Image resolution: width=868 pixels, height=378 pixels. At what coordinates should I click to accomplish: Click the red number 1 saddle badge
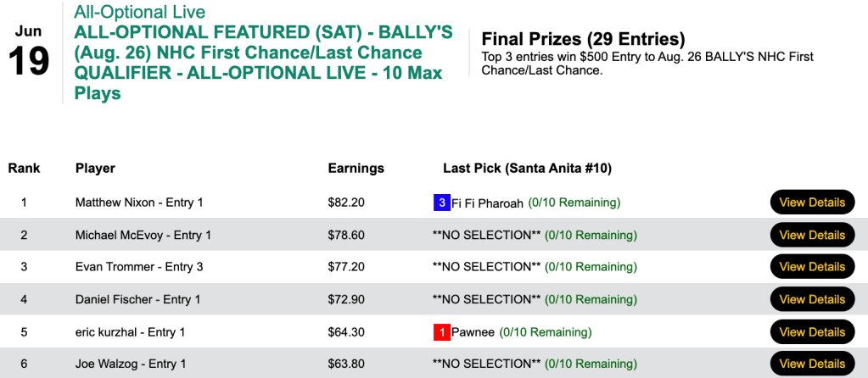441,332
